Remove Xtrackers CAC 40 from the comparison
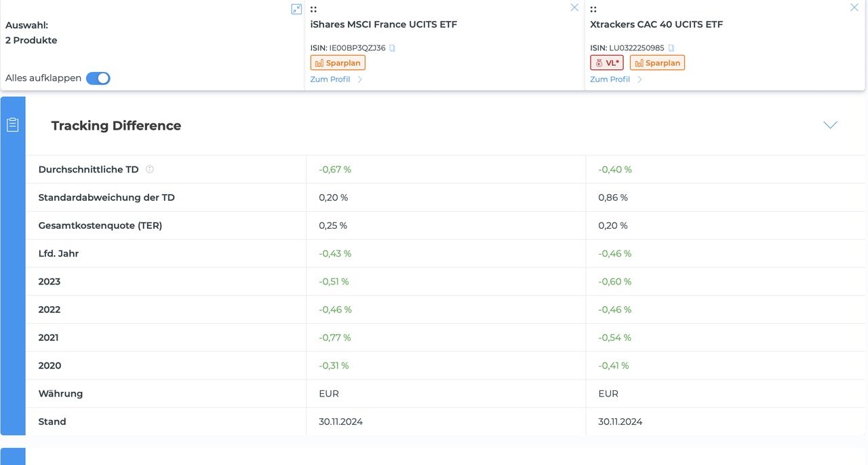The image size is (868, 465). 854,7
